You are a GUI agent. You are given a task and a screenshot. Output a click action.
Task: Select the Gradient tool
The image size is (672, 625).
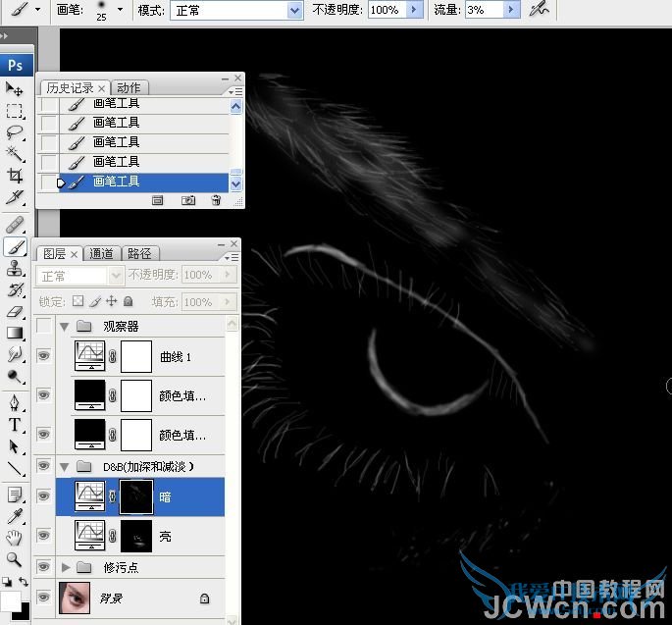click(x=14, y=333)
